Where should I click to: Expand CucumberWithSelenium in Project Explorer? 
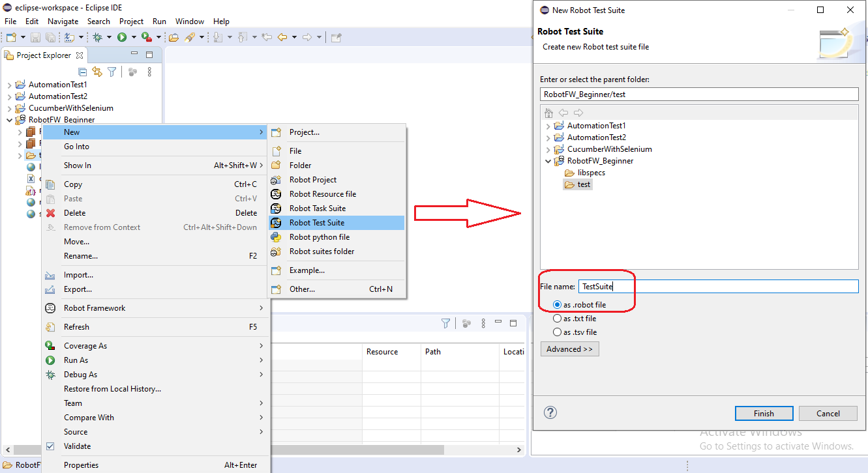pyautogui.click(x=9, y=108)
